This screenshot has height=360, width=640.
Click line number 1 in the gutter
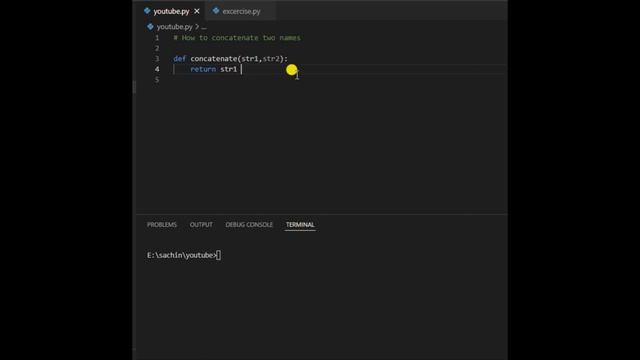(157, 38)
